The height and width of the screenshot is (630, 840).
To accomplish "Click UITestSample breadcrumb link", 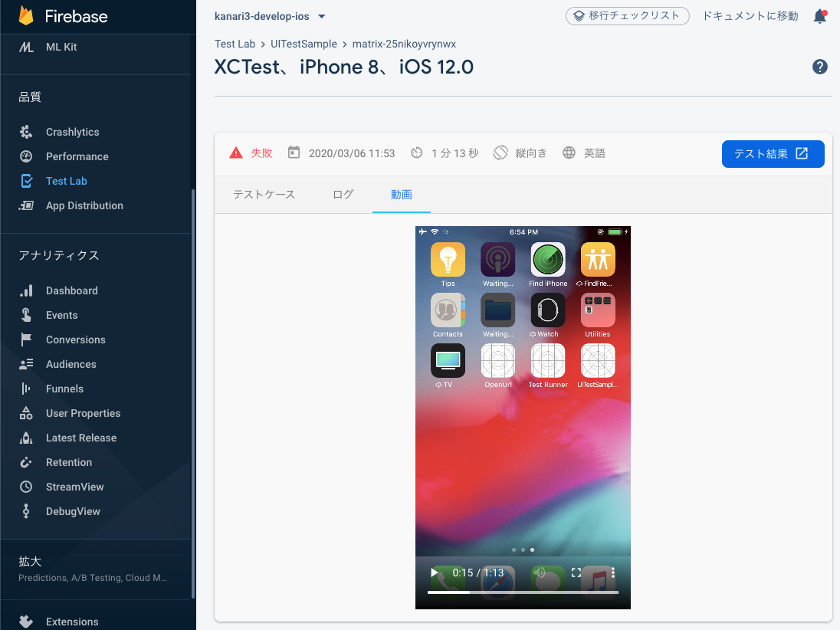I will point(304,44).
